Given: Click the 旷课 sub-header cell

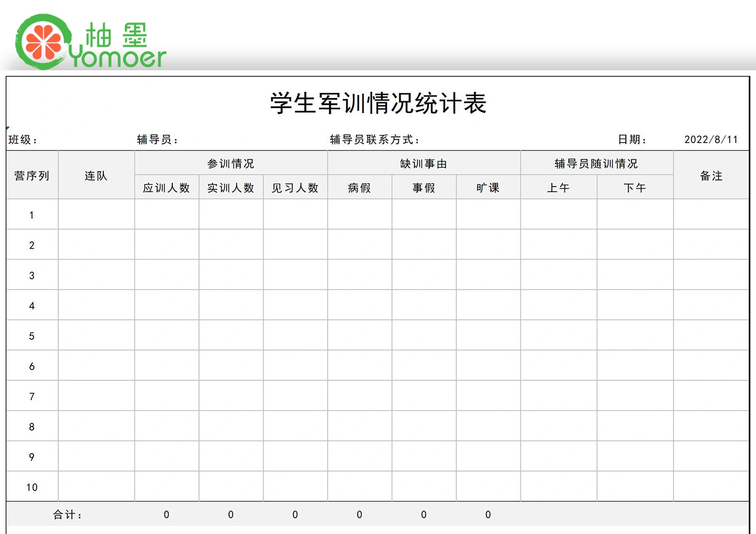Looking at the screenshot, I should [488, 188].
